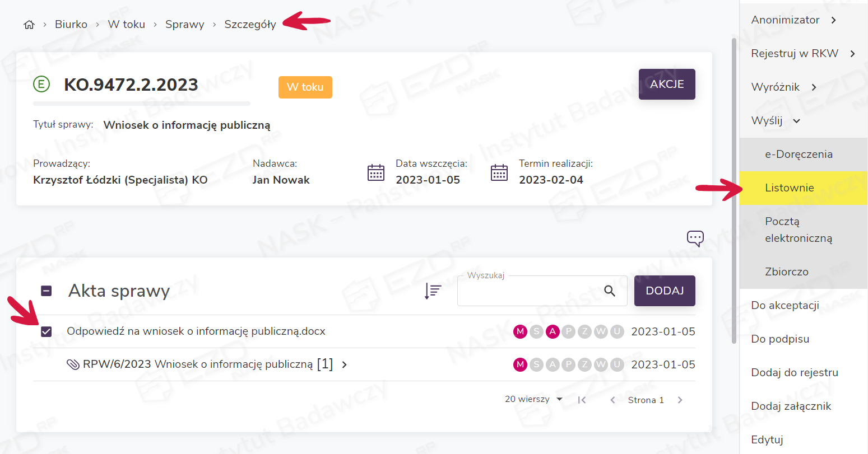Click the sort order icon in Akta sprawy

433,291
